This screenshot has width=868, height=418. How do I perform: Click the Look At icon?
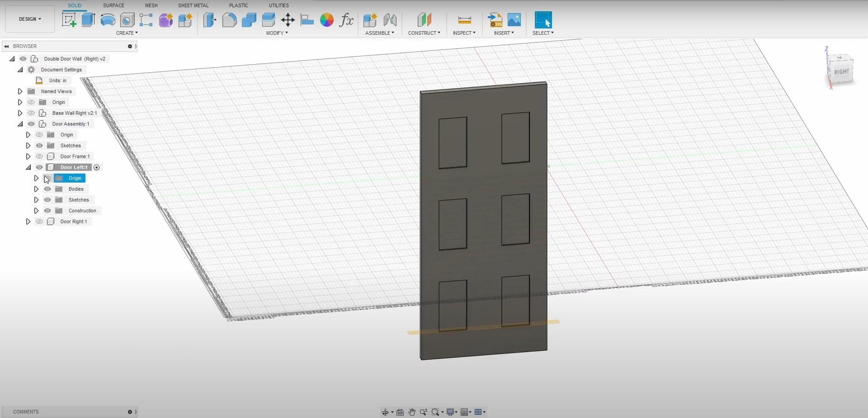(400, 412)
